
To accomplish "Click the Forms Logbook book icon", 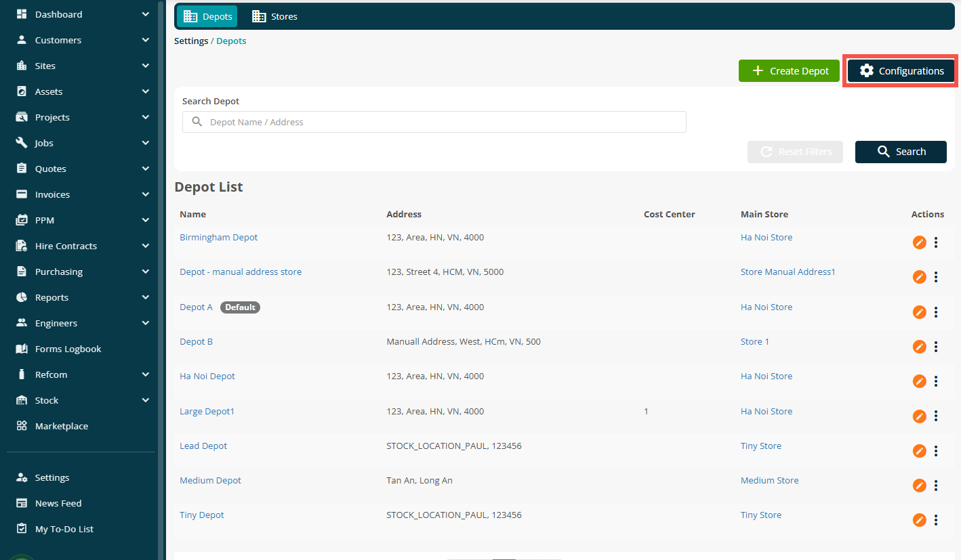I will tap(22, 349).
